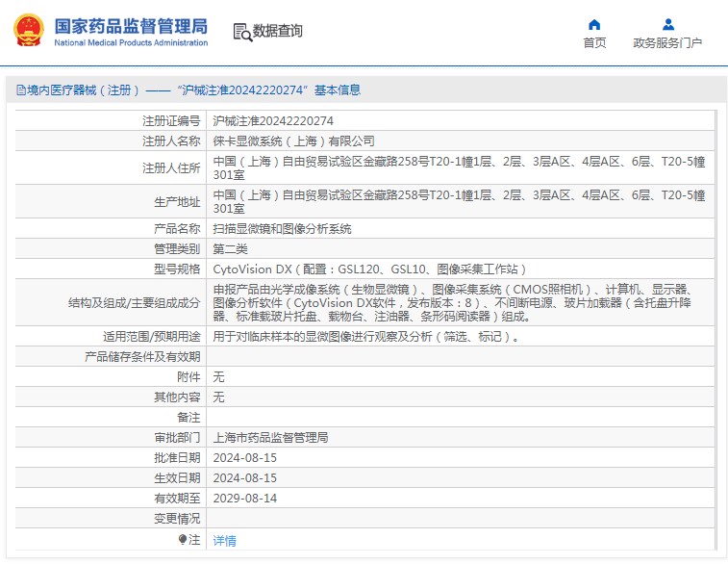This screenshot has width=728, height=564.
Task: Click the 注册人住所 label
Action: 171,167
